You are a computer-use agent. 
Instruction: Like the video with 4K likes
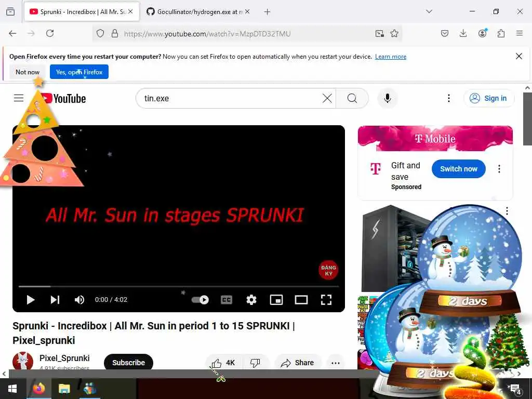click(223, 363)
